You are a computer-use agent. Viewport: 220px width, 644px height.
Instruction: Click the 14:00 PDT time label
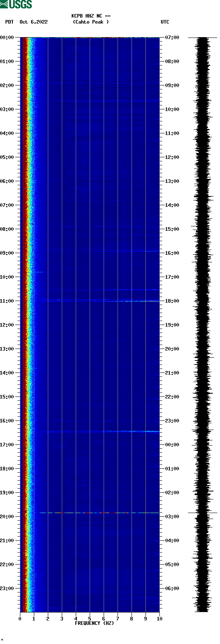point(7,373)
